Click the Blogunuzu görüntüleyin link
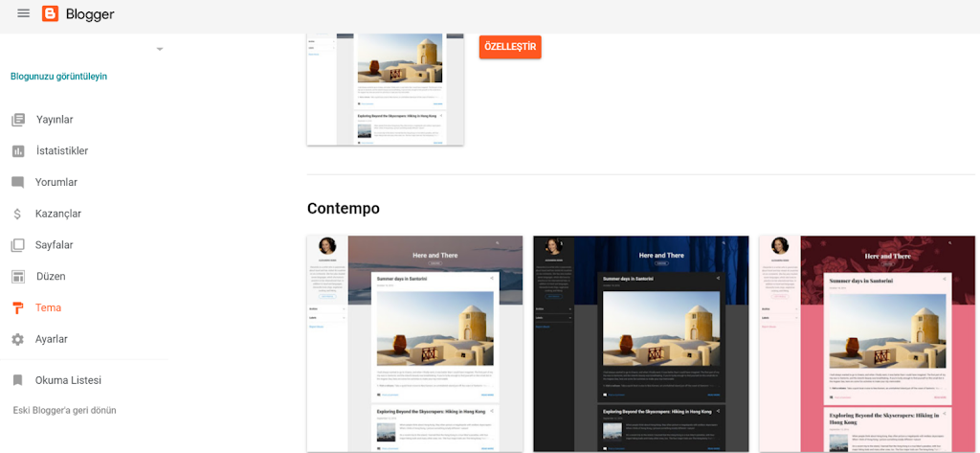The width and height of the screenshot is (980, 453). pyautogui.click(x=58, y=77)
